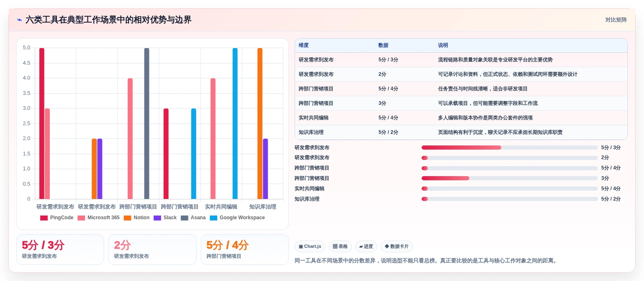Click the 实时共同编辑 x-axis label in chart
This screenshot has height=281, width=644.
(221, 207)
